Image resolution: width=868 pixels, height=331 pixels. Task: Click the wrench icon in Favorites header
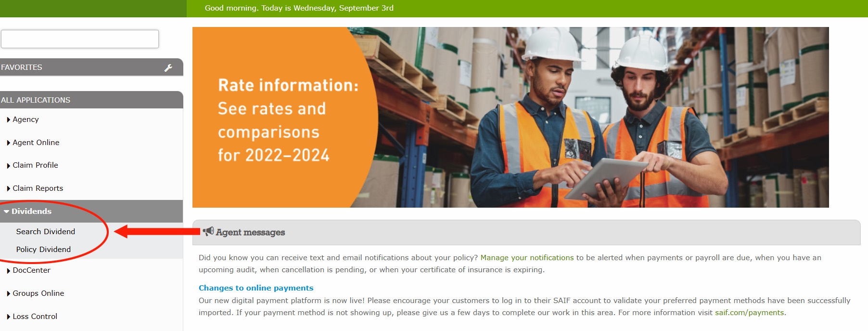point(168,68)
